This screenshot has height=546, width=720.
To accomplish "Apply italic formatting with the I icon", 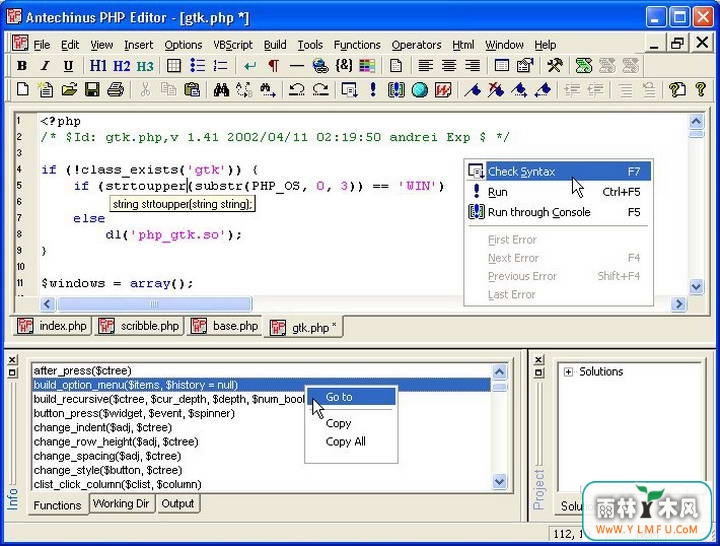I will (x=45, y=66).
